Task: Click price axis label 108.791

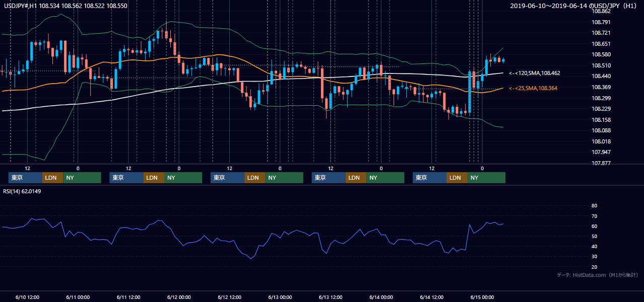Action: click(601, 22)
